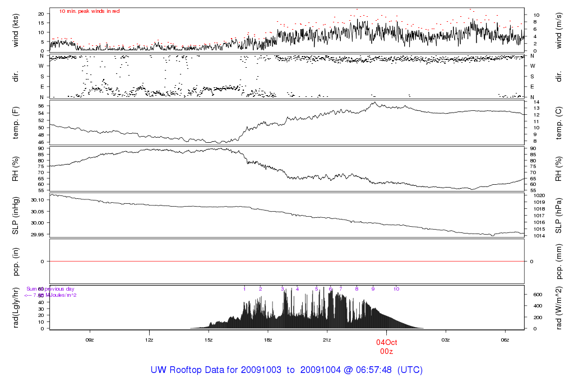Viewport: 574px width, 392px height.
Task: Click the 'rad(Lgly/hr)' axis title
Action: [x=15, y=307]
